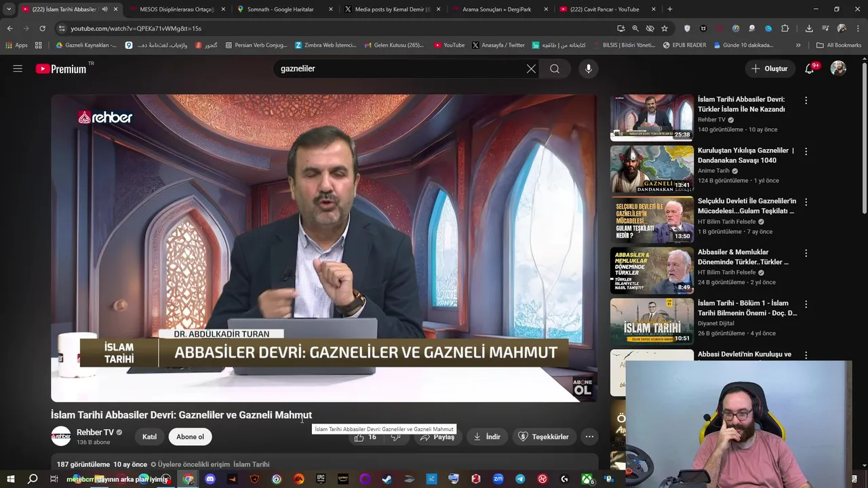Open options for Abbasiler & Memluklar video
Screen dimensions: 868x488
point(806,253)
